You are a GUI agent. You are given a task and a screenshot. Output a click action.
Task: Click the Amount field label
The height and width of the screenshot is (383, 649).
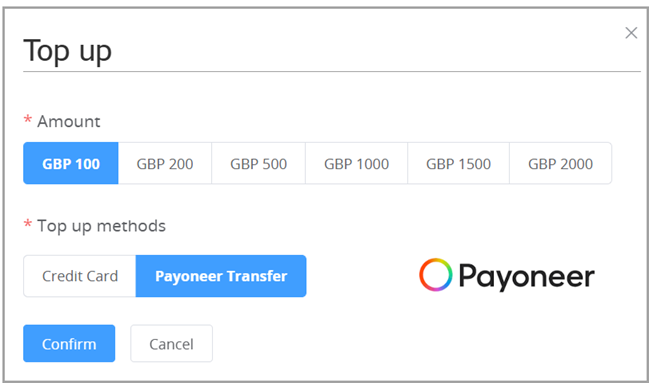tap(69, 121)
